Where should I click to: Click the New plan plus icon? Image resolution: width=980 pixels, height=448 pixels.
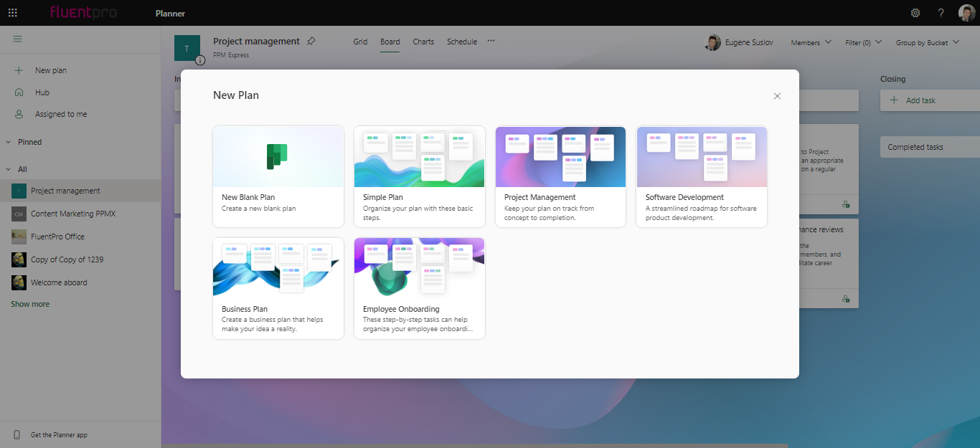(x=19, y=70)
